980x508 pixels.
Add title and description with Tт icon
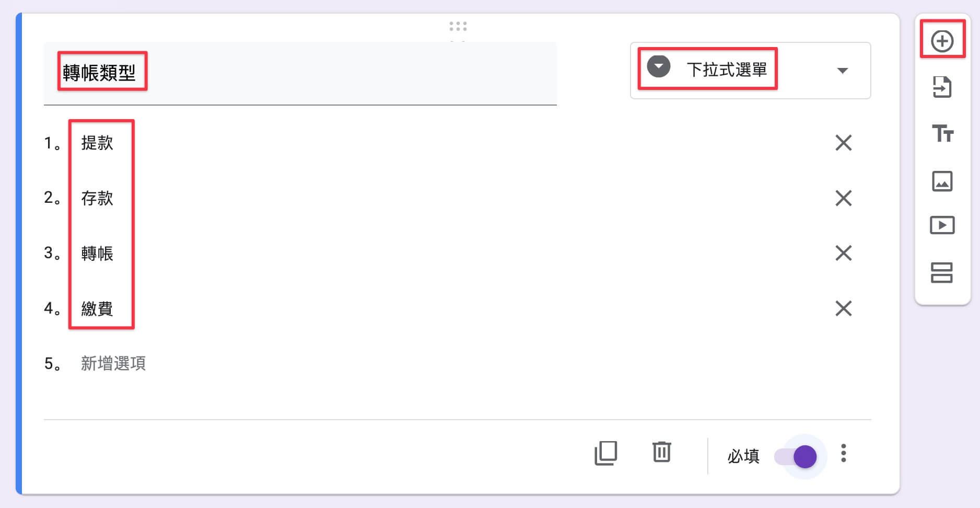click(942, 133)
